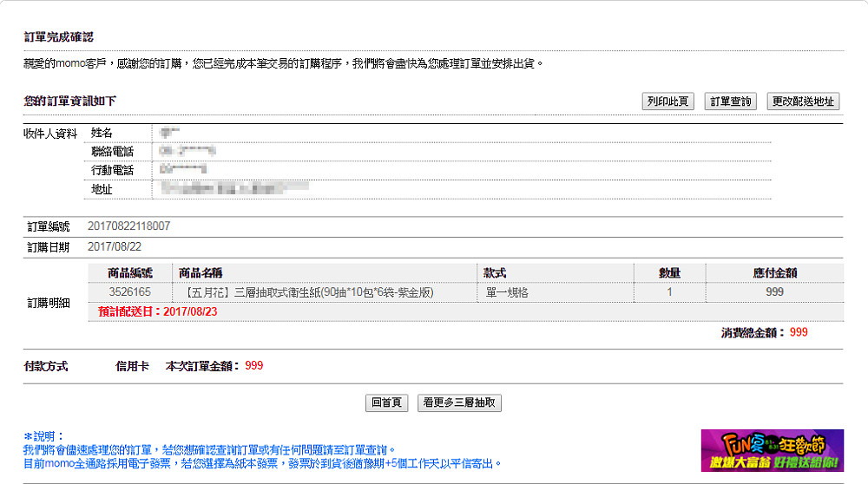This screenshot has height=484, width=868.
Task: Click 更改配送地址 change address button
Action: click(803, 101)
